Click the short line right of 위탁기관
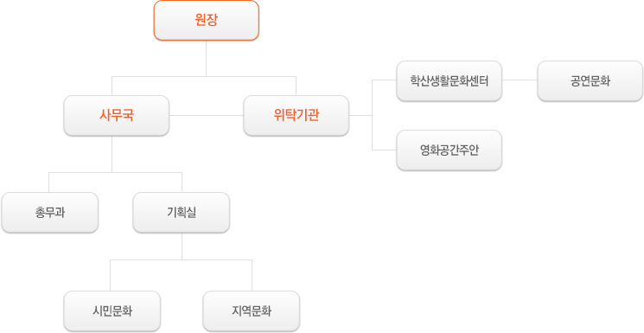 tap(360, 116)
